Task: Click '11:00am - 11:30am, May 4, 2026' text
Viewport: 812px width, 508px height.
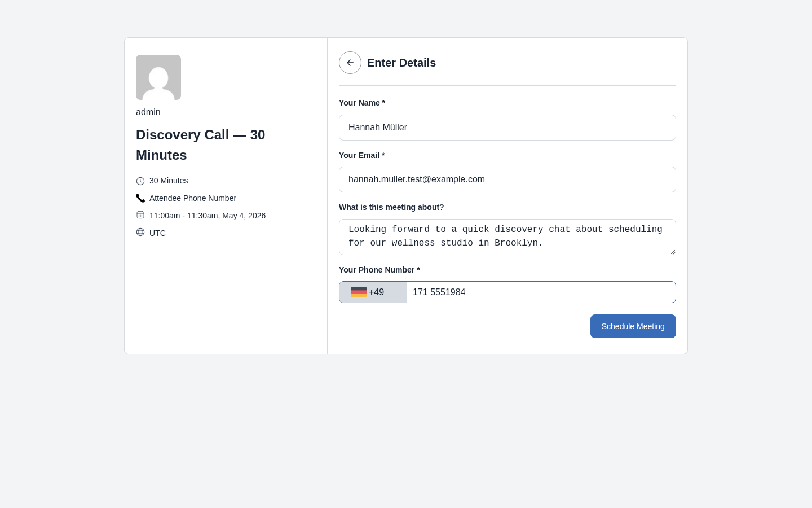Action: click(208, 216)
